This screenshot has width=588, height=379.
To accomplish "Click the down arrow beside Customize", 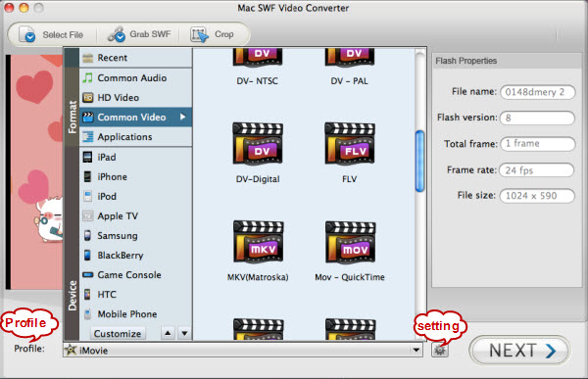I will [x=184, y=333].
